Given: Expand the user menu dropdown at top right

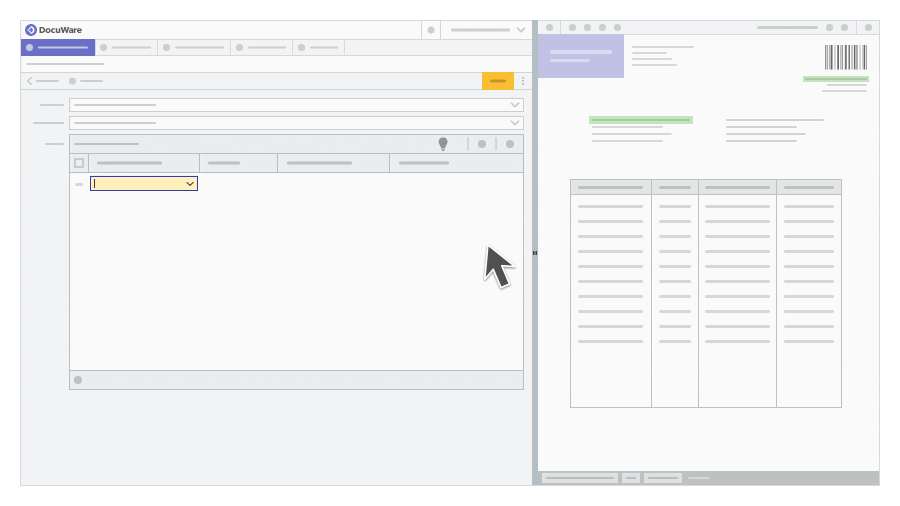Looking at the screenshot, I should click(x=520, y=30).
